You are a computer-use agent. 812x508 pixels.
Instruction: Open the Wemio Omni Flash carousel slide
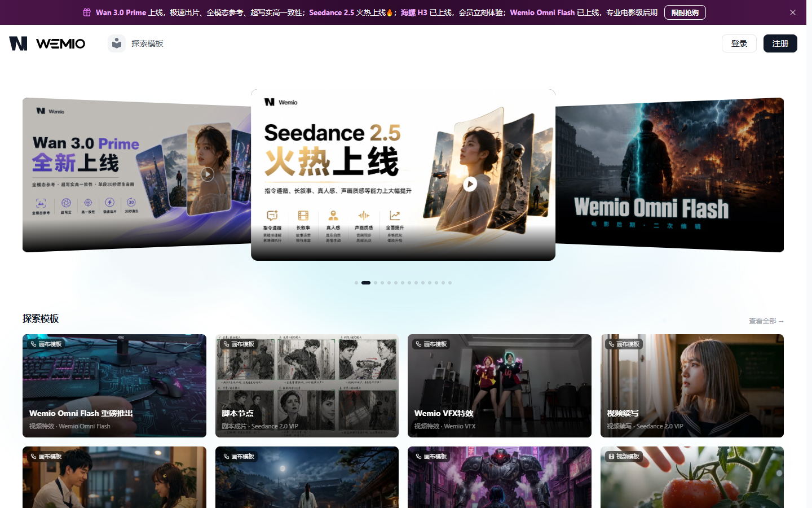pyautogui.click(x=669, y=175)
